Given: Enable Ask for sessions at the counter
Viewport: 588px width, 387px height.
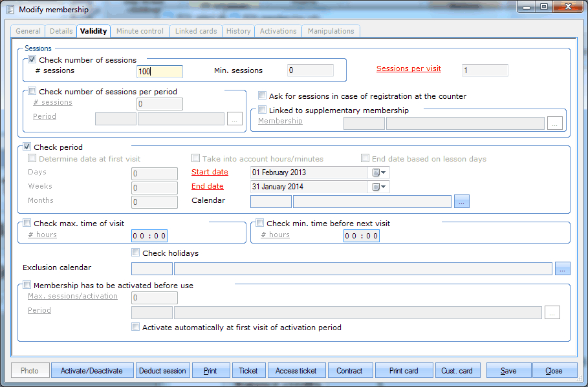Looking at the screenshot, I should (x=262, y=95).
